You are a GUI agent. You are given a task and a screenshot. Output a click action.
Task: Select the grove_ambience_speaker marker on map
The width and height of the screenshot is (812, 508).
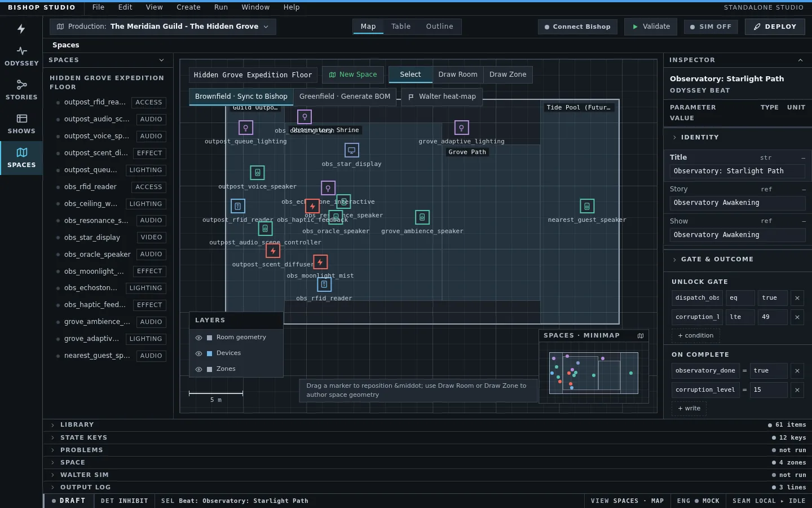[x=422, y=217]
